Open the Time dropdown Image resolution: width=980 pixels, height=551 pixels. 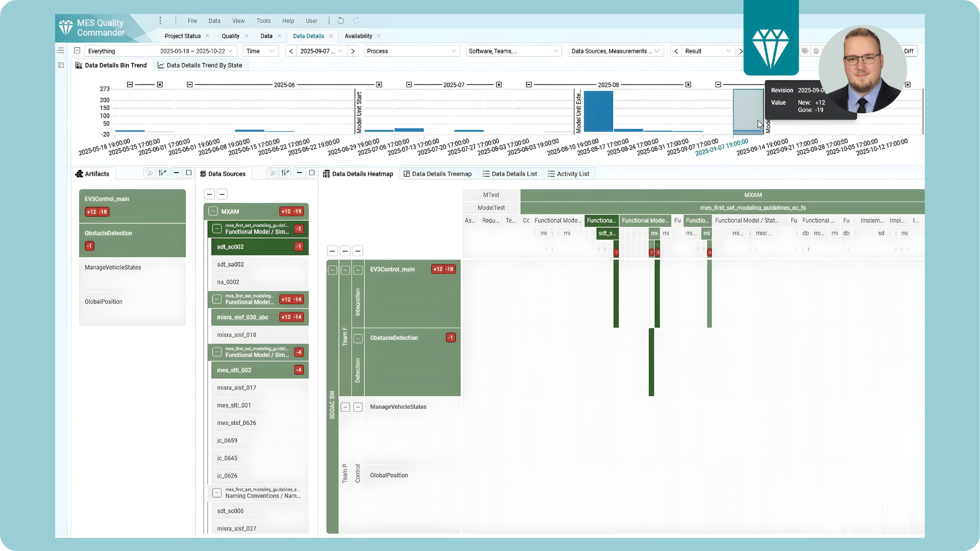260,51
